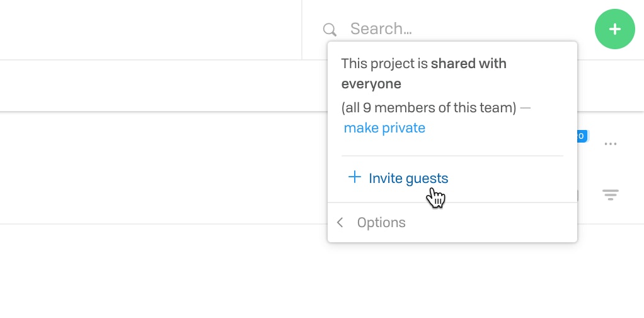Click the partially hidden blue badge

[x=582, y=136]
